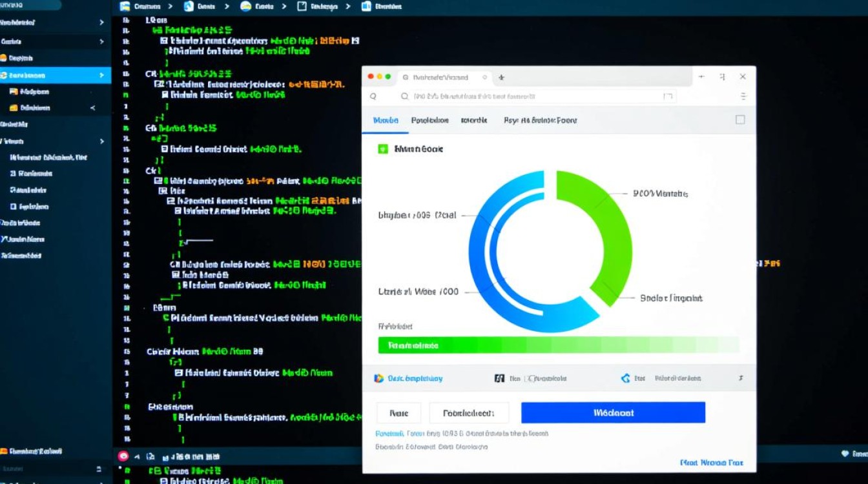Toggle the checkbox at right of dialog tab row
This screenshot has height=484, width=868.
tap(740, 119)
